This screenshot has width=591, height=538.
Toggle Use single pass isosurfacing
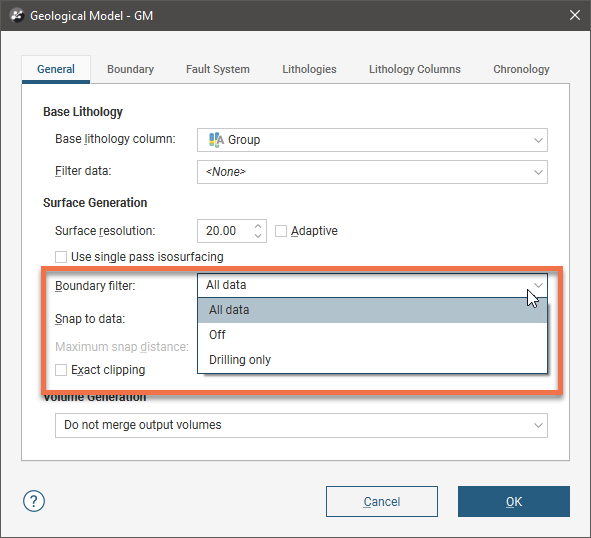pyautogui.click(x=61, y=257)
